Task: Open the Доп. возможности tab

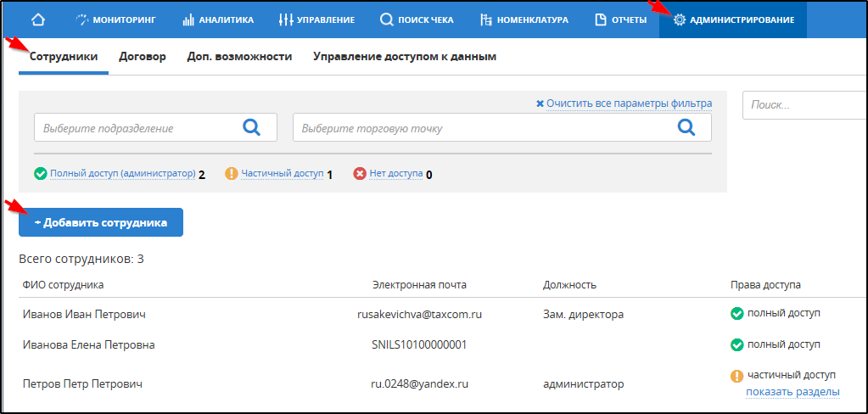Action: 239,57
